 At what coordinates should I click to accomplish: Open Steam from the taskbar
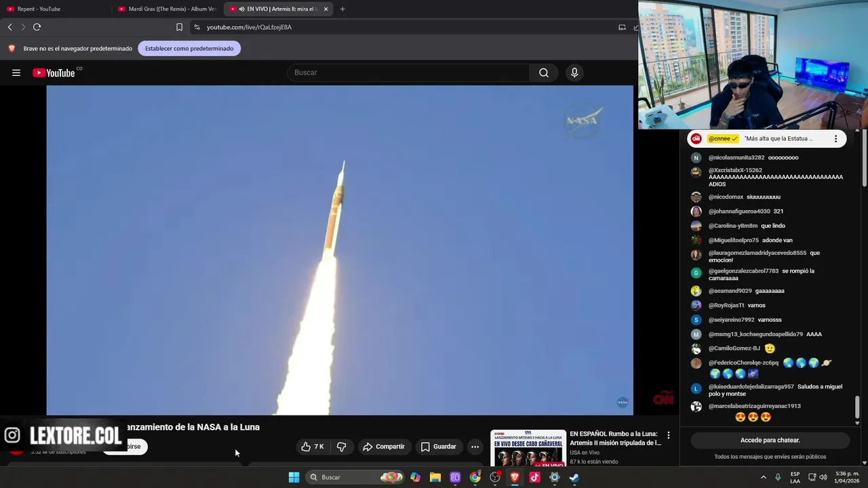574,477
